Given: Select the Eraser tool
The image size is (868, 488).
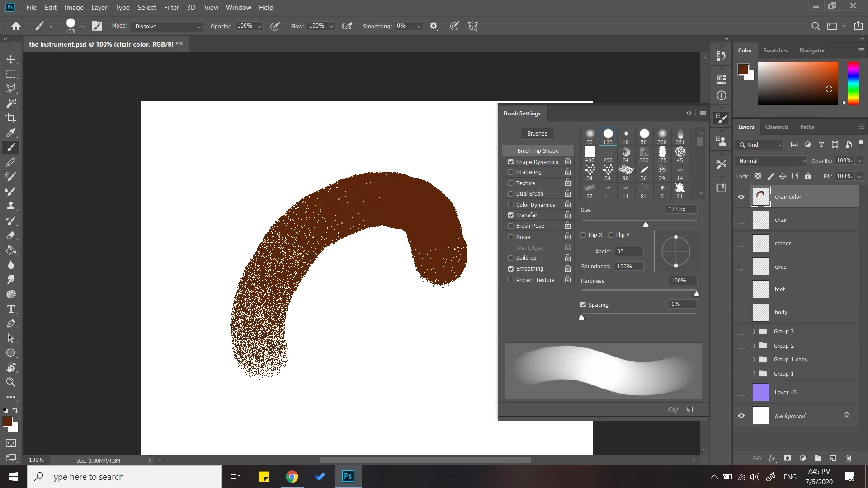Looking at the screenshot, I should 11,236.
